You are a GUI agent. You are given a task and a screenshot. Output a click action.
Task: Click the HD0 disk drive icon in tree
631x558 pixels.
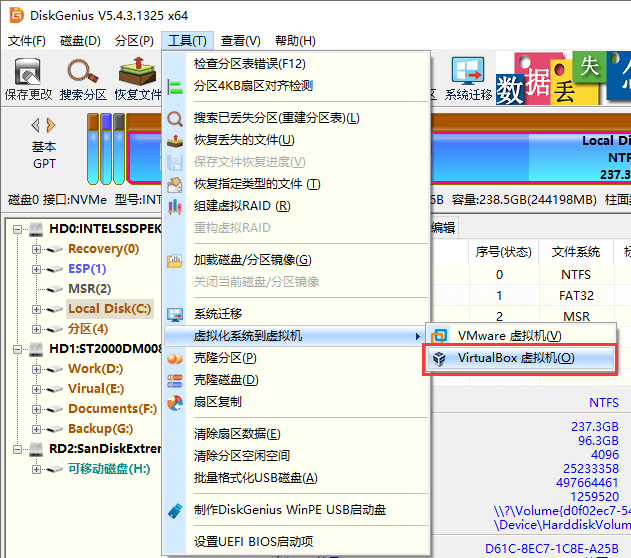pos(36,229)
